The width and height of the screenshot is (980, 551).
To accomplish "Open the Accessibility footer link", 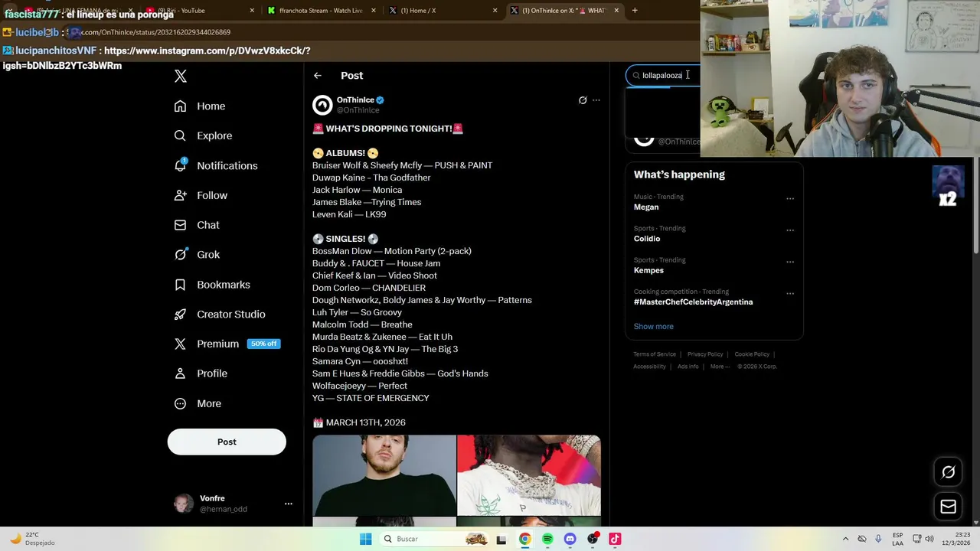I will (x=649, y=367).
